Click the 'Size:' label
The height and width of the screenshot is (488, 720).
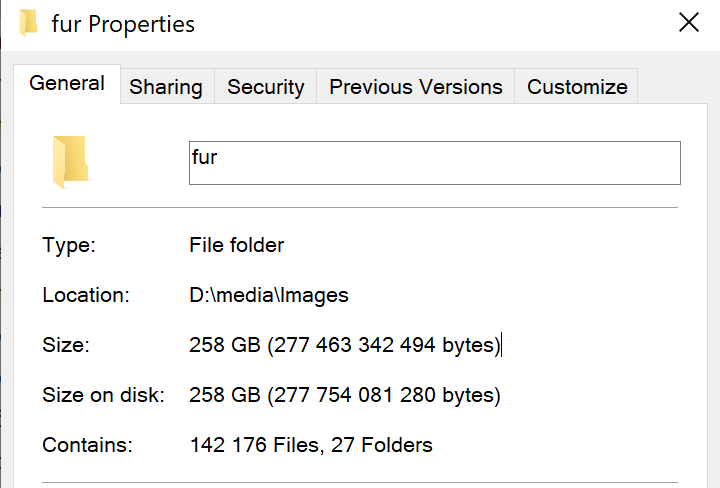66,345
